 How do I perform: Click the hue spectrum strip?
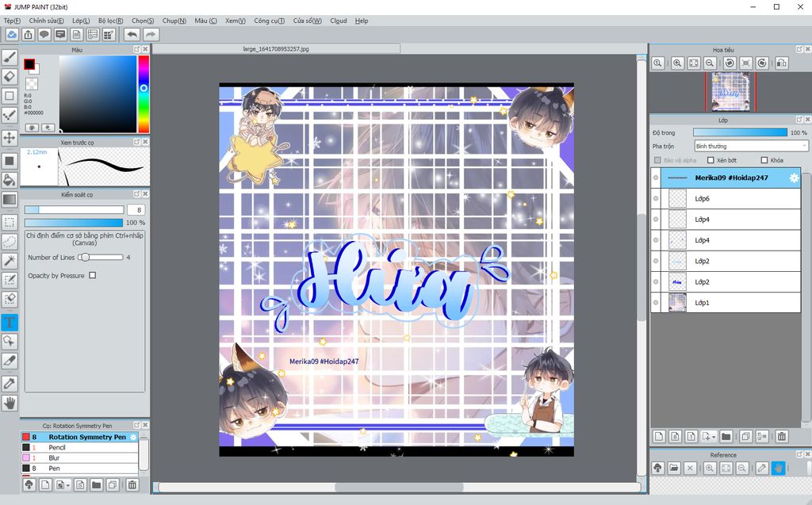(x=144, y=94)
